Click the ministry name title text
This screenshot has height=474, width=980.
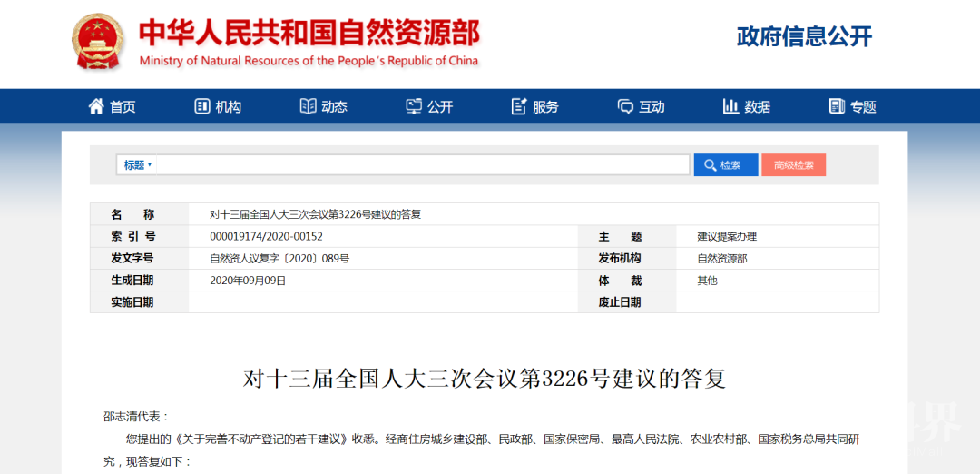(x=309, y=34)
